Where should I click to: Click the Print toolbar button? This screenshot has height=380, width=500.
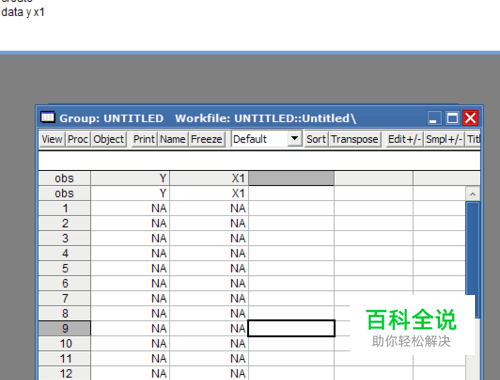(144, 139)
